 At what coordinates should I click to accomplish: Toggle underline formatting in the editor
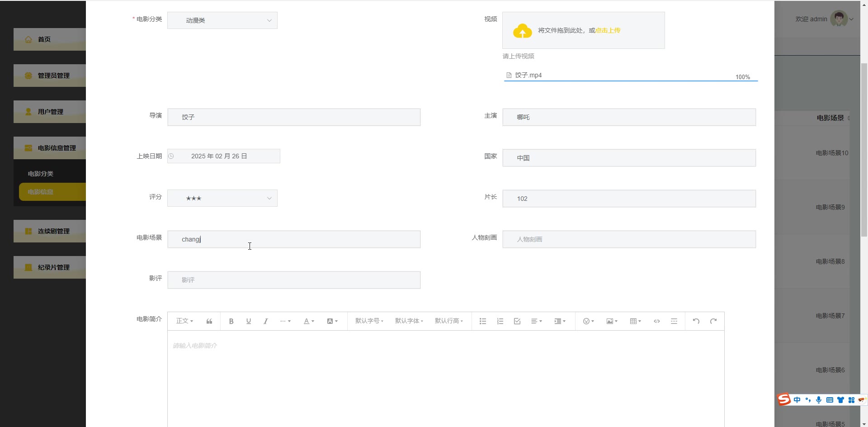(248, 321)
